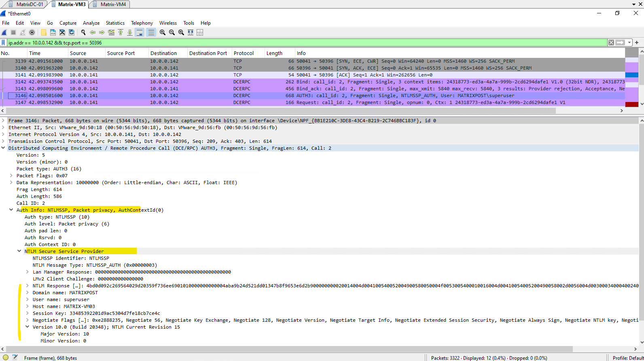This screenshot has width=644, height=361.
Task: Open Capture Options gear icon
Action: 32,32
